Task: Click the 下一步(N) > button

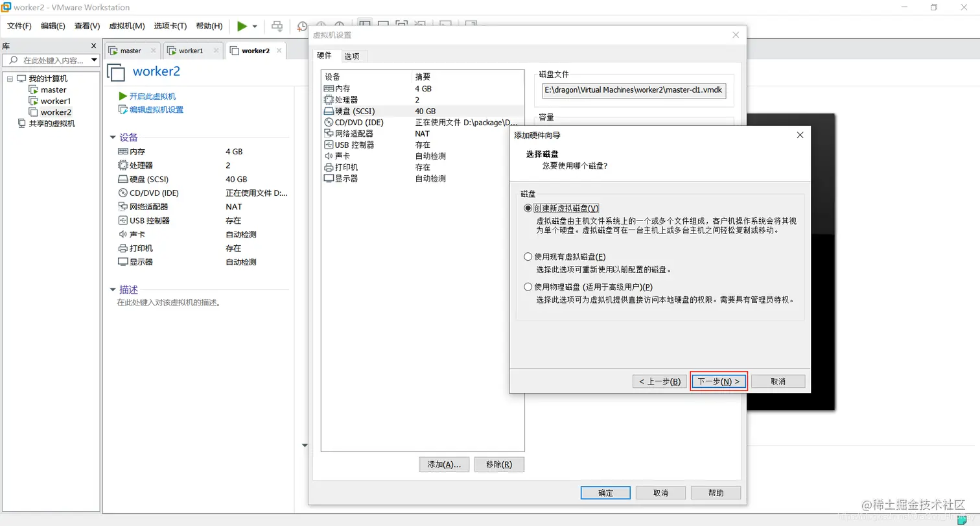Action: [719, 381]
